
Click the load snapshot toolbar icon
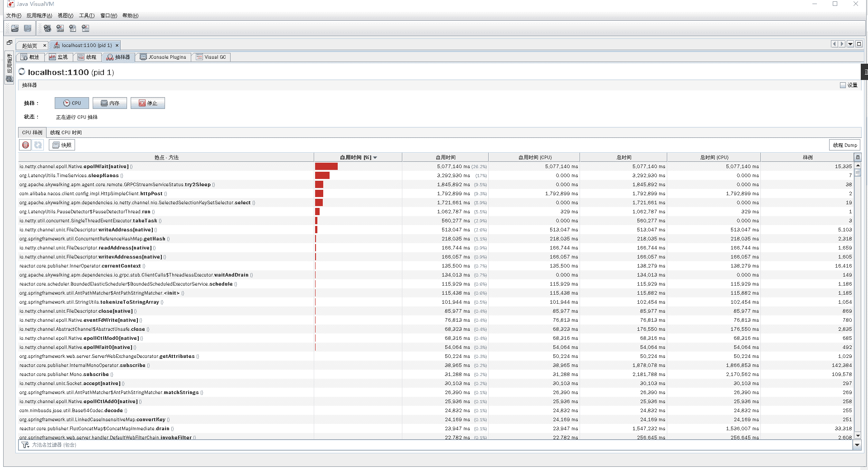(15, 28)
